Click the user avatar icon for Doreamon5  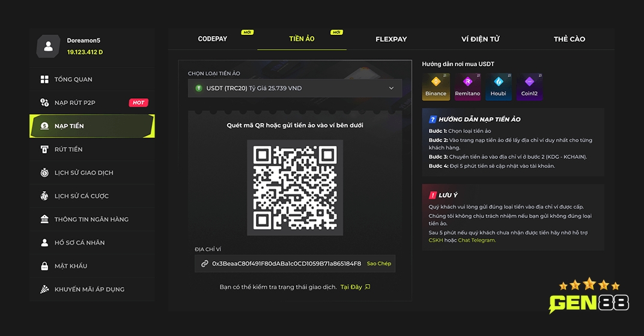pyautogui.click(x=49, y=46)
